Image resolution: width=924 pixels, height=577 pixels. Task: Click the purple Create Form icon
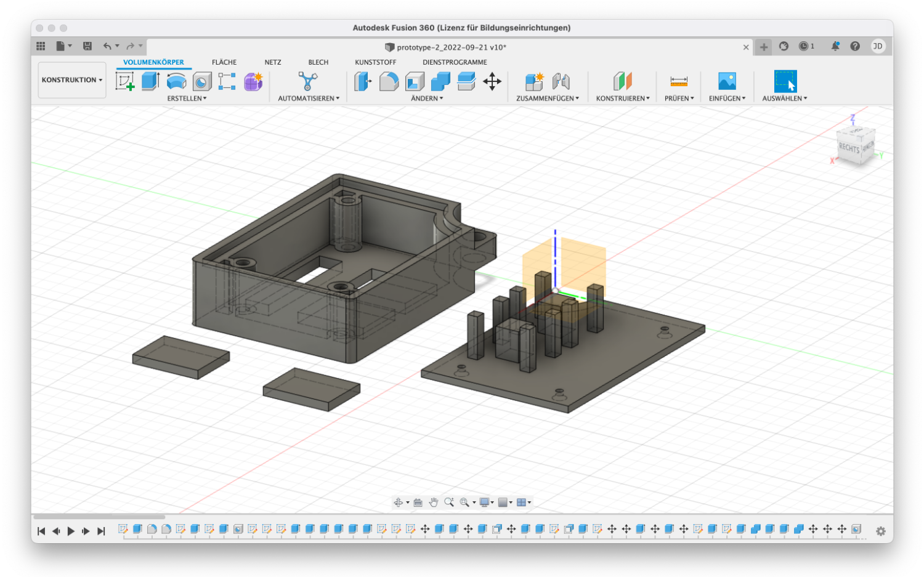pyautogui.click(x=253, y=81)
